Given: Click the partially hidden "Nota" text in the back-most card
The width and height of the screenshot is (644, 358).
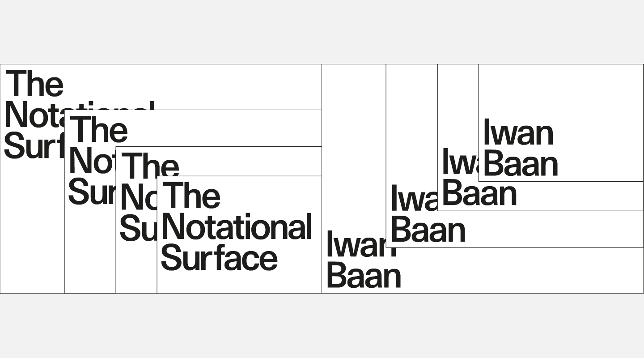Looking at the screenshot, I should [34, 115].
